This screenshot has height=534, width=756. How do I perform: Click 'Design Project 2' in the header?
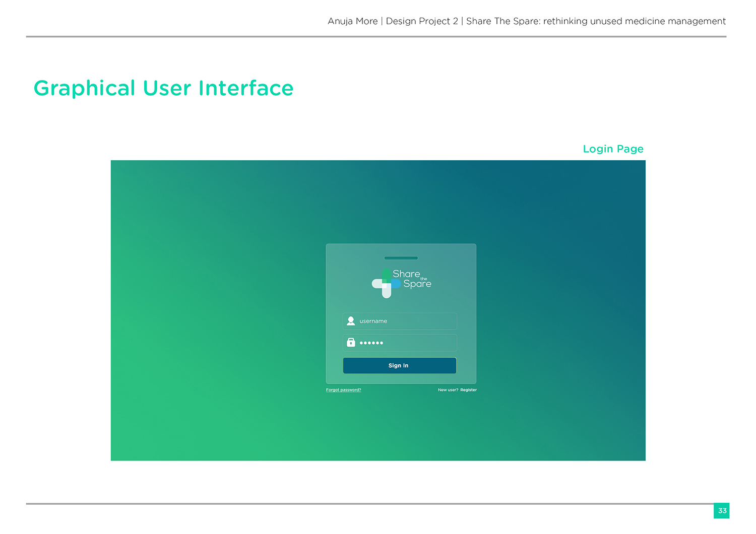point(422,21)
